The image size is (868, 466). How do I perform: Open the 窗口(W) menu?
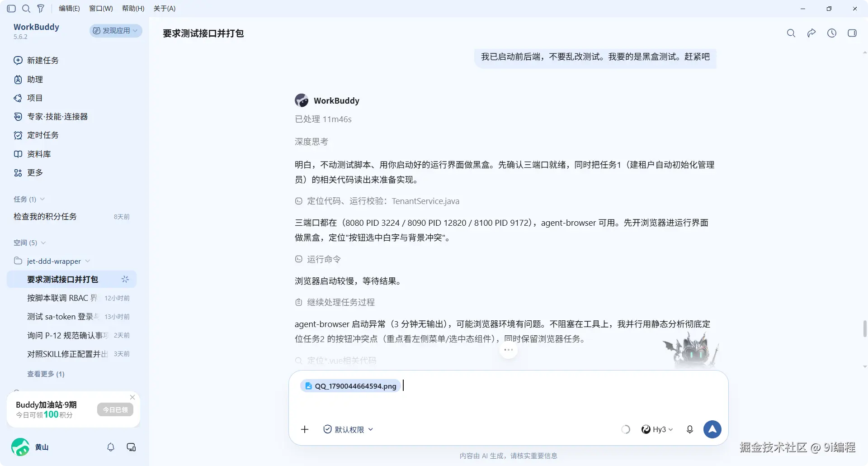101,9
